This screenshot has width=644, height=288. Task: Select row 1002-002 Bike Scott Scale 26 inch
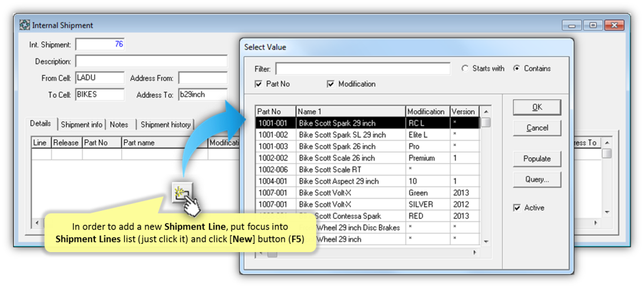click(367, 158)
